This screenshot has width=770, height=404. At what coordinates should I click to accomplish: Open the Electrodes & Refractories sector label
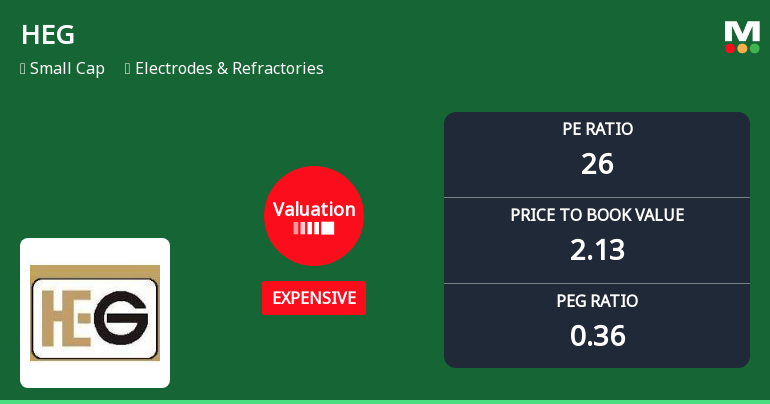coord(229,69)
